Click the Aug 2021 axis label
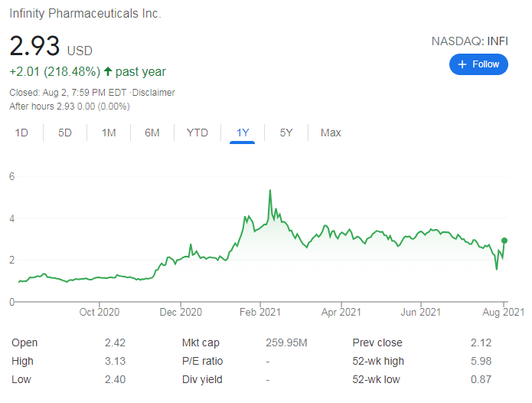532x403 pixels. click(504, 312)
